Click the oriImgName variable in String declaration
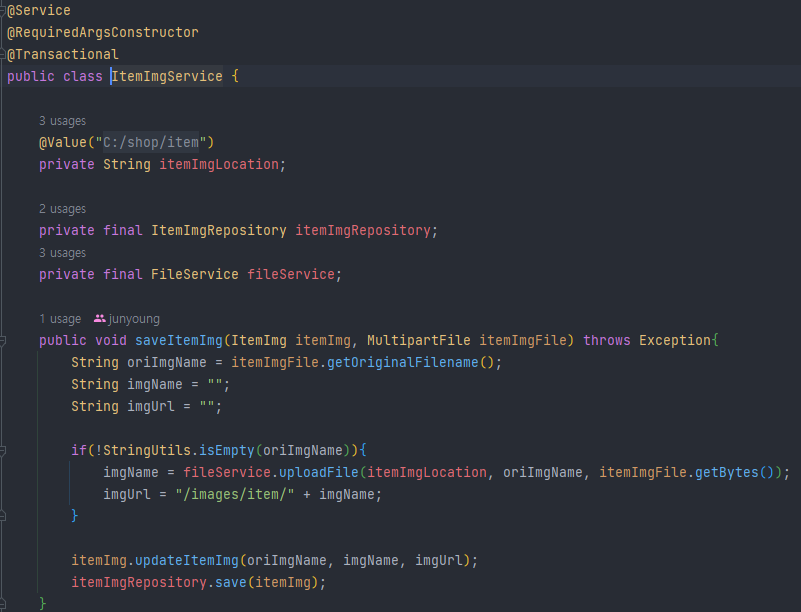The height and width of the screenshot is (612, 801). click(x=167, y=363)
